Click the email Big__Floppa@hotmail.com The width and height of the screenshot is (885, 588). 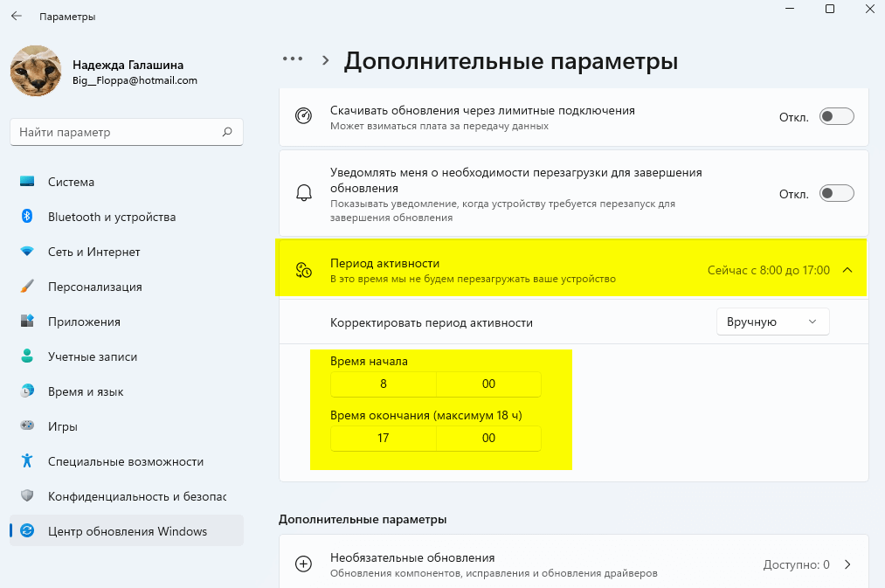[135, 80]
